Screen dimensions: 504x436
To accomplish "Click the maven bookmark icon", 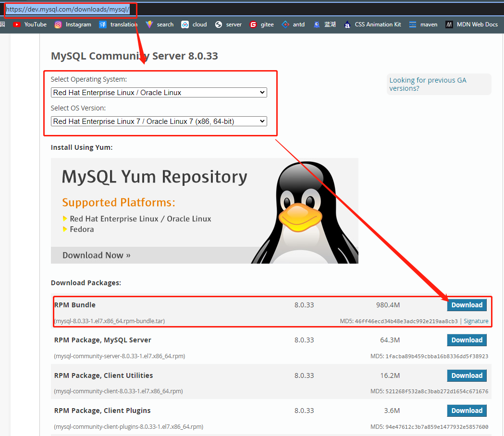I will pos(413,24).
